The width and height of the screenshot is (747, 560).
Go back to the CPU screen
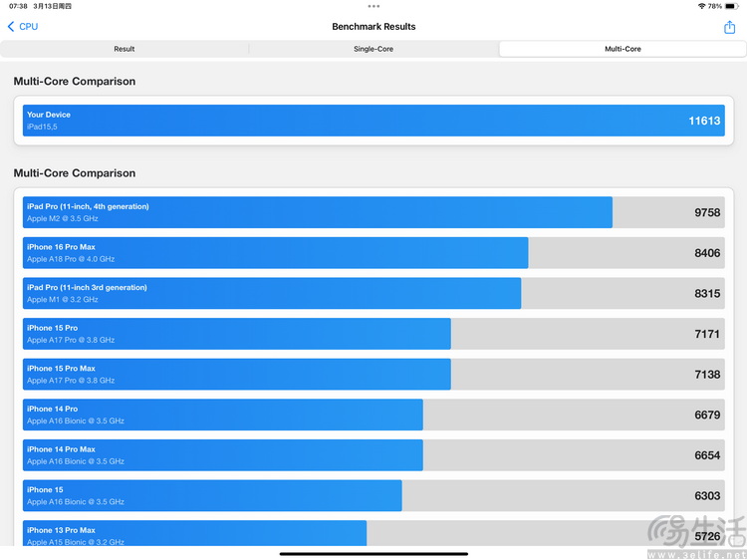(x=23, y=27)
